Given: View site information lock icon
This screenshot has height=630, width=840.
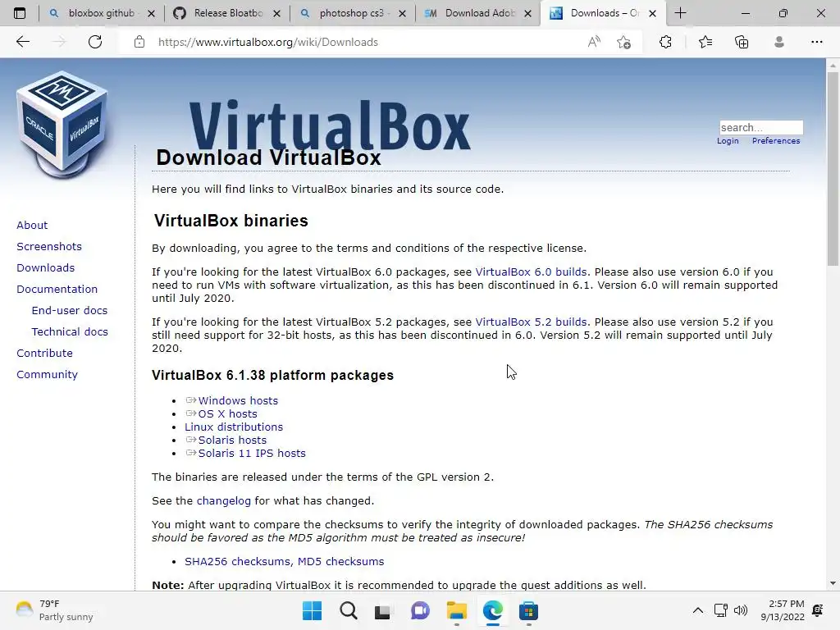Looking at the screenshot, I should (139, 42).
